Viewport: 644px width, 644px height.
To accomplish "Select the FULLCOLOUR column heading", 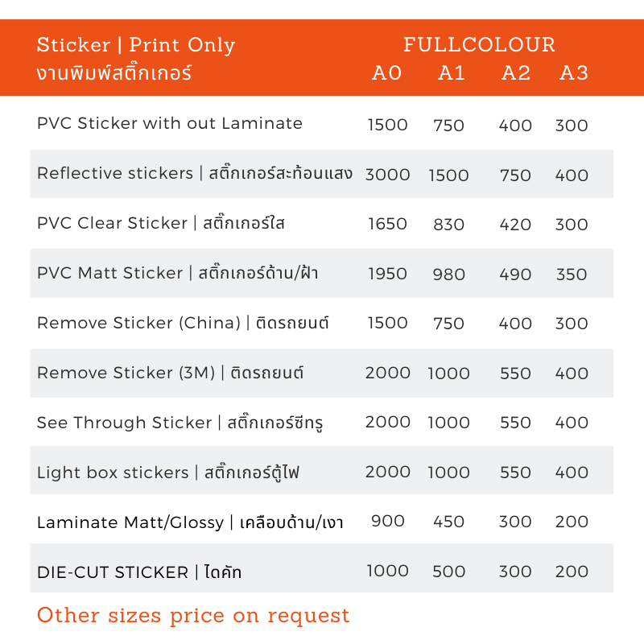I will click(479, 44).
